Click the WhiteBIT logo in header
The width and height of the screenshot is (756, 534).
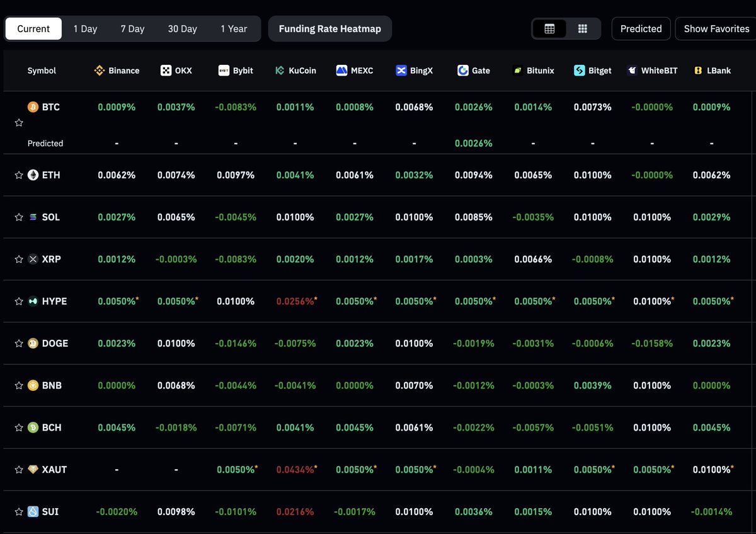[632, 71]
